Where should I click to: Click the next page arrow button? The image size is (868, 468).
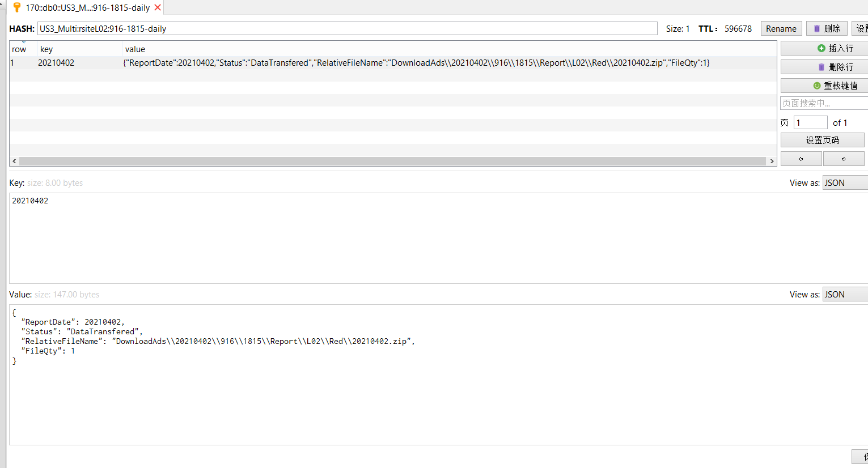click(844, 158)
